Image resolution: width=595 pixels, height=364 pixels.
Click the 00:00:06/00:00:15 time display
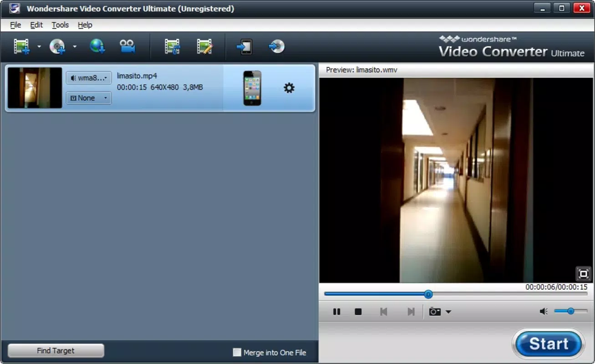[556, 287]
